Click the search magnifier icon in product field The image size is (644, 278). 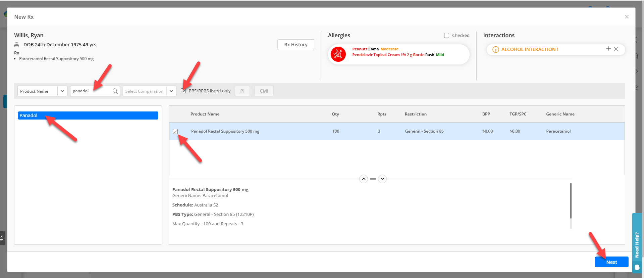115,91
